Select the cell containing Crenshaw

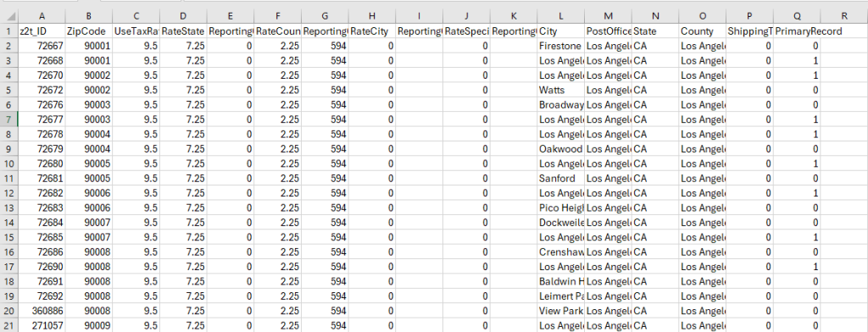pos(560,252)
